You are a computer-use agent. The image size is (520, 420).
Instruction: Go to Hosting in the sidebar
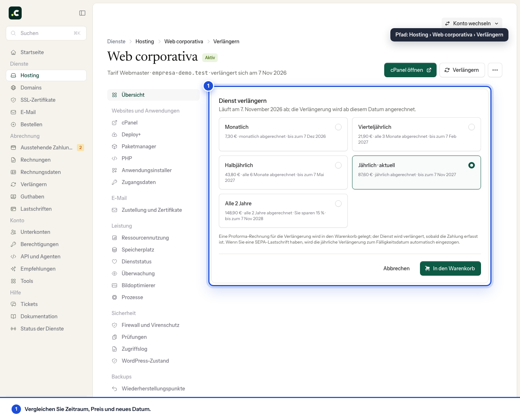click(46, 75)
